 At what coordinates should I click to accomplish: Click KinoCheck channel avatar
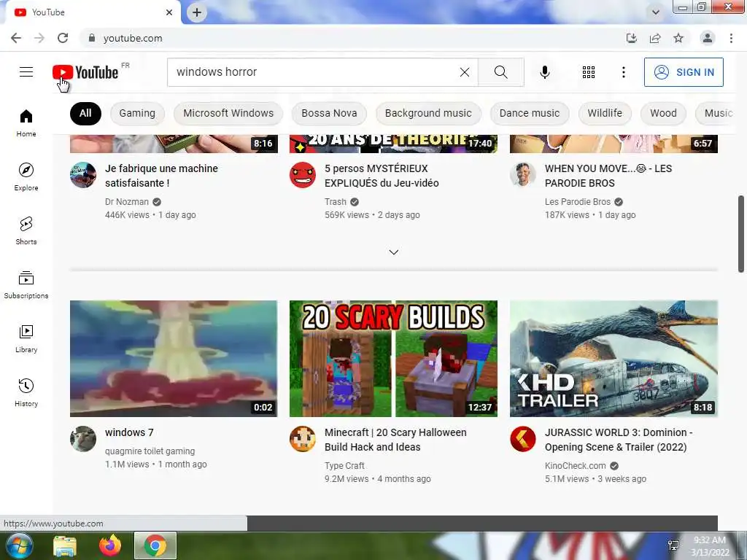coord(522,438)
